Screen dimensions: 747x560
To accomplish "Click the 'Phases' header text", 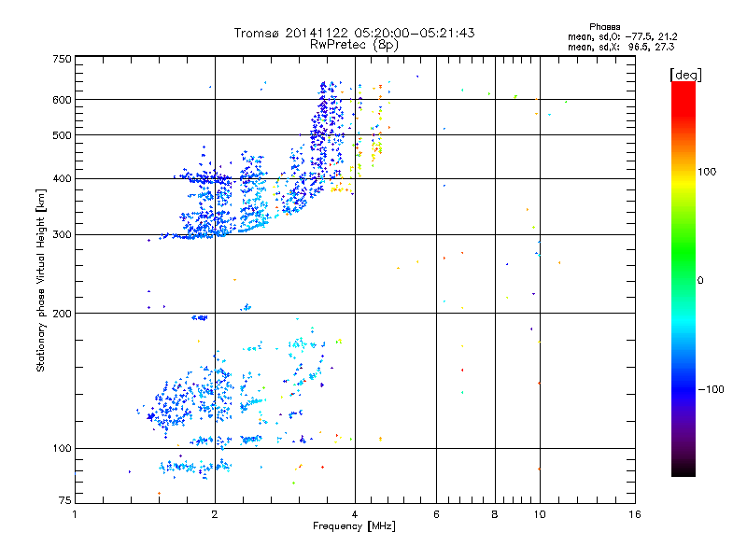I will pos(604,27).
